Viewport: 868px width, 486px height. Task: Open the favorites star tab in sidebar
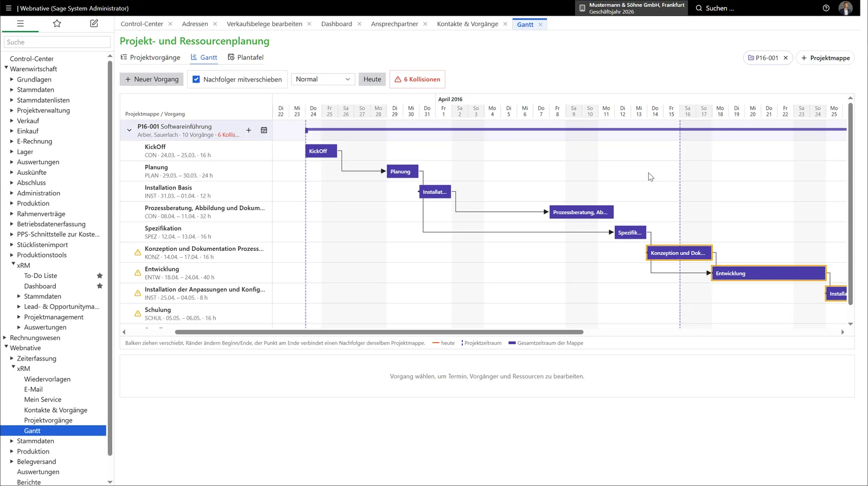(57, 23)
